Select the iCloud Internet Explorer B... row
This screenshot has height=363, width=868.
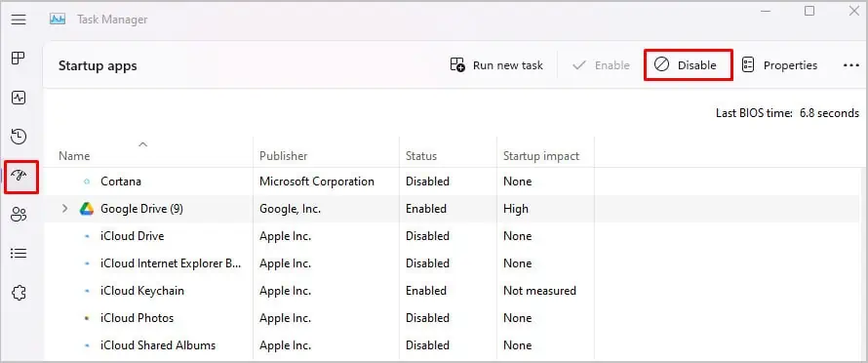pyautogui.click(x=171, y=263)
